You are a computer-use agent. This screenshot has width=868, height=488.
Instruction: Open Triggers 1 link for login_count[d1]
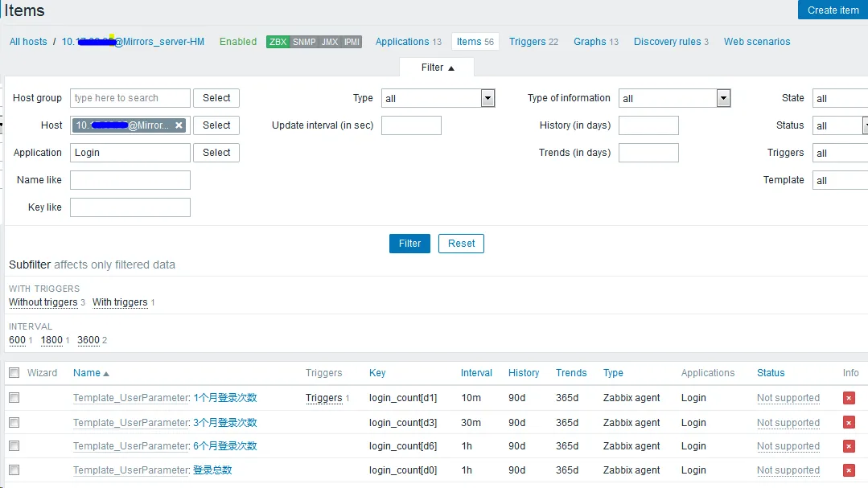(x=324, y=398)
